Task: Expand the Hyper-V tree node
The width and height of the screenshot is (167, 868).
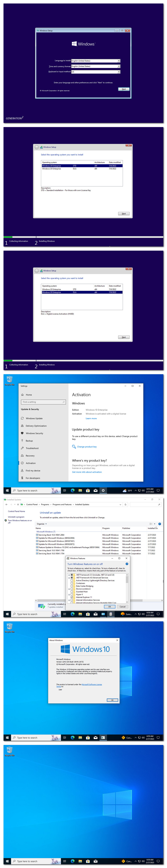Action: tap(69, 594)
